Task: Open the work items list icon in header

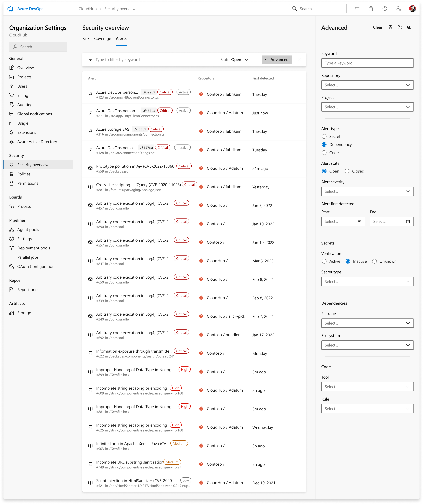Action: [x=357, y=9]
